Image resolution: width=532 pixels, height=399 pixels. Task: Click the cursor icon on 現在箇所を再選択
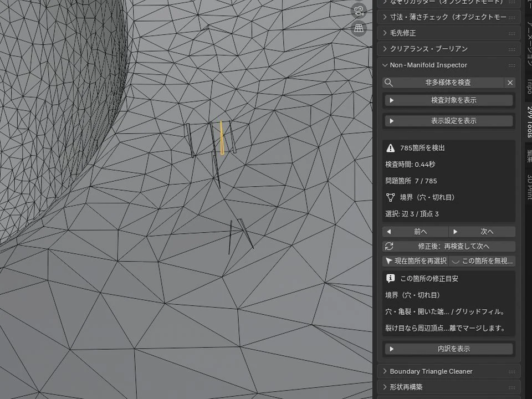[389, 261]
